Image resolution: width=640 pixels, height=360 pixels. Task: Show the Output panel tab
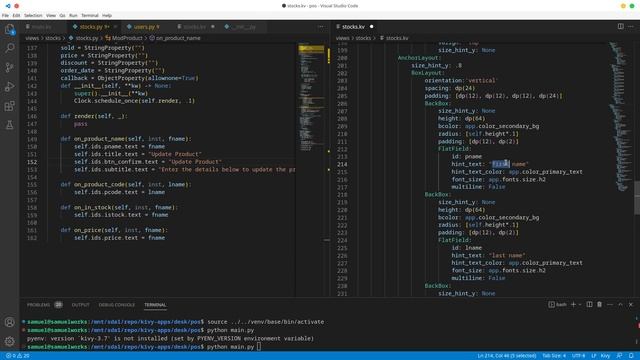(80, 305)
